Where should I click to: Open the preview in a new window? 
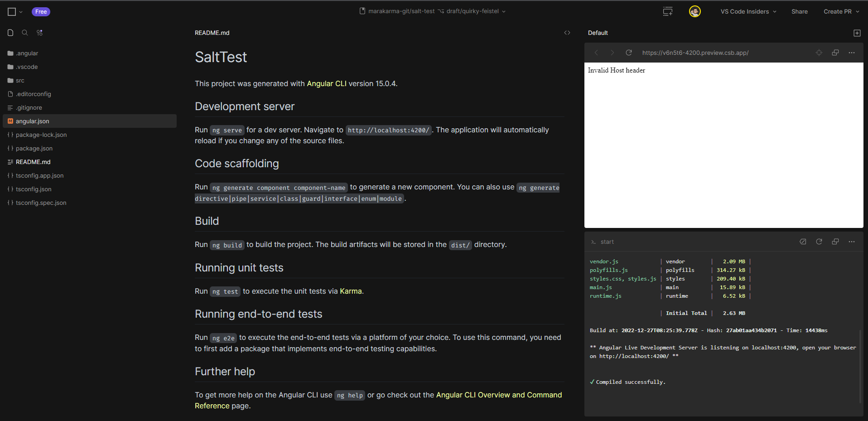tap(835, 52)
